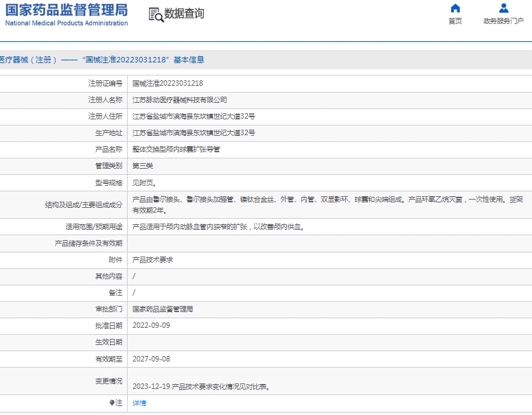This screenshot has height=415, width=532.
Task: Select approval department 国家药品监督管理局 value
Action: pos(163,309)
